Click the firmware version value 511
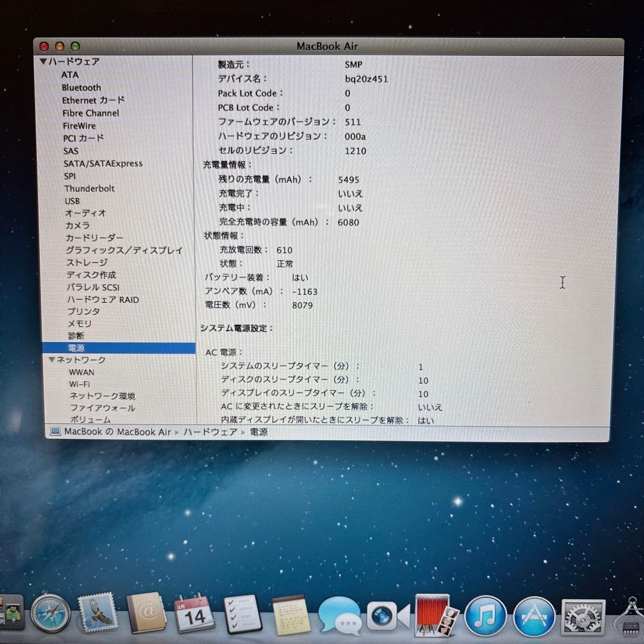Image resolution: width=644 pixels, height=644 pixels. (x=353, y=122)
